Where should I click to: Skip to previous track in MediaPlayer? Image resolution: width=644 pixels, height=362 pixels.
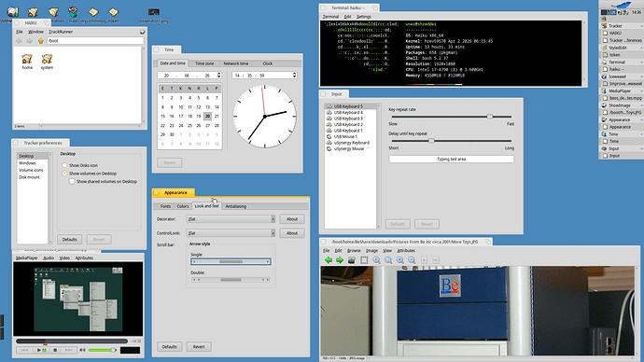(24, 350)
